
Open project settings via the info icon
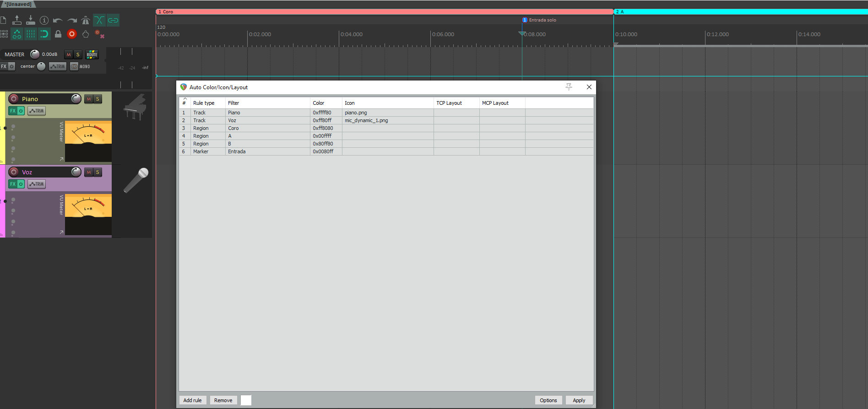pos(44,20)
